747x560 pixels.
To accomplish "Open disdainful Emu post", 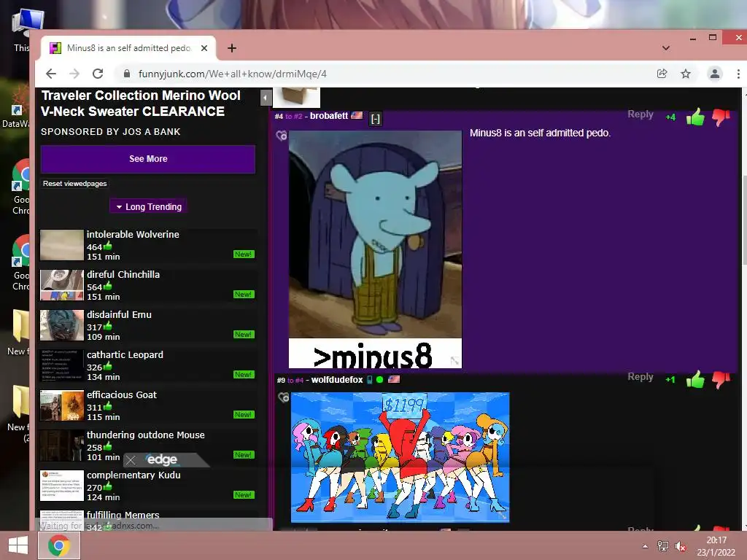I will (119, 314).
